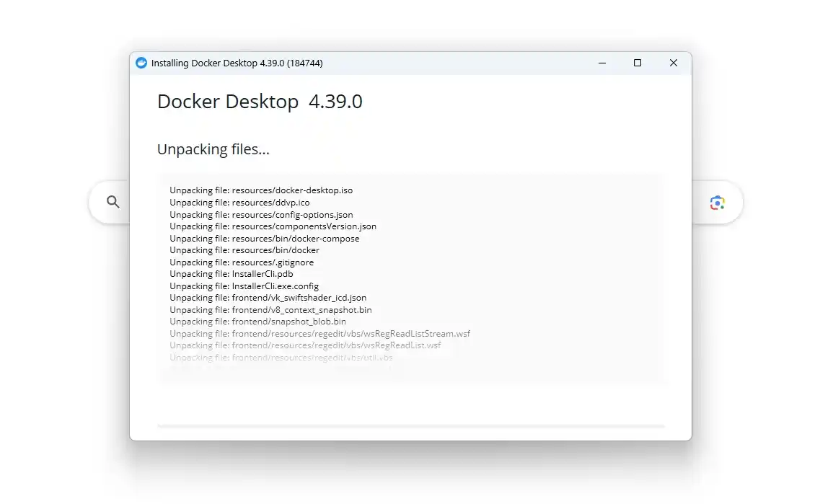Click the installation progress bar at bottom
Screen dimensions: 833x504
[410, 426]
